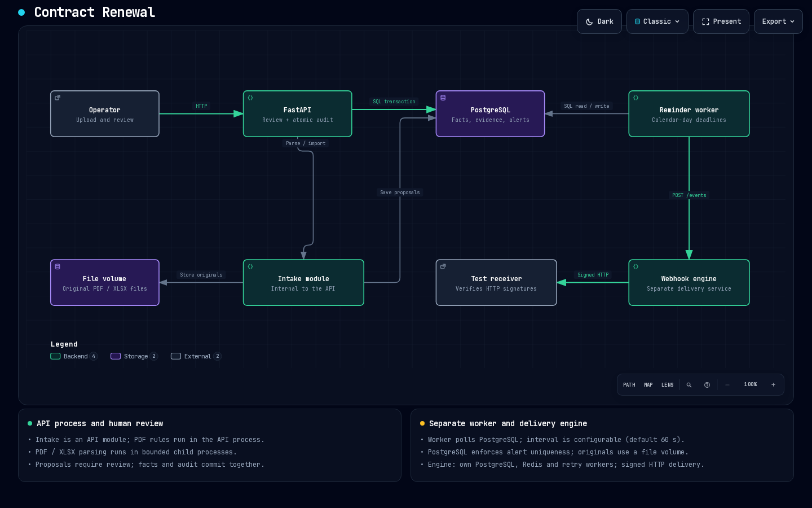Switch to PATH mode
This screenshot has width=812, height=508.
(x=629, y=385)
